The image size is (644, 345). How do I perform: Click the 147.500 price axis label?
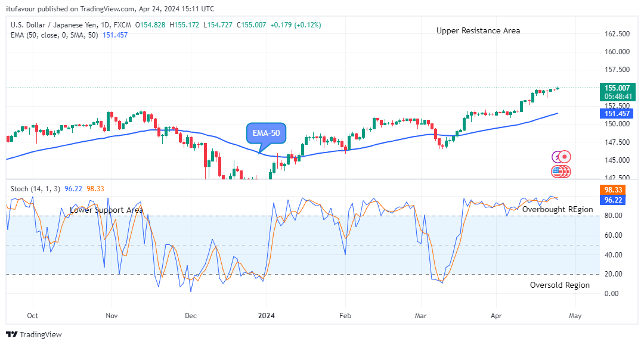click(617, 142)
